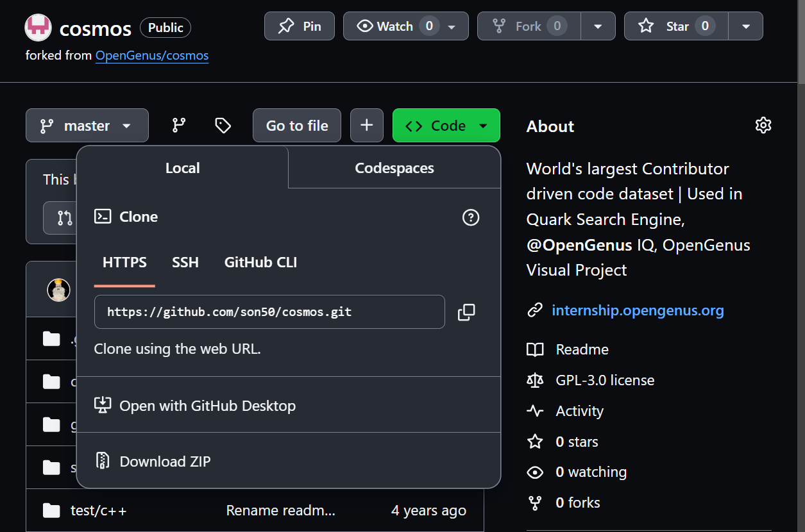Click the @OpenGenus mention link
805x532 pixels.
click(x=579, y=245)
